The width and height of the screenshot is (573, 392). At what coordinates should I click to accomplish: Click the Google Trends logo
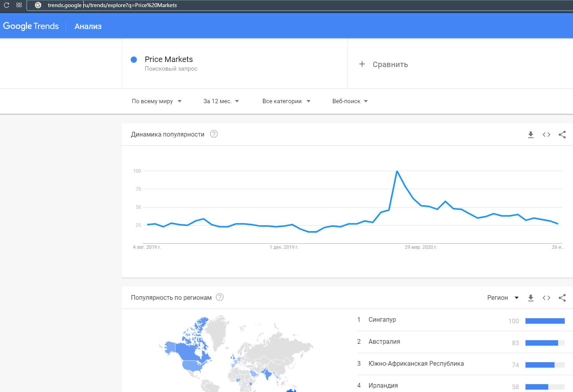[31, 26]
